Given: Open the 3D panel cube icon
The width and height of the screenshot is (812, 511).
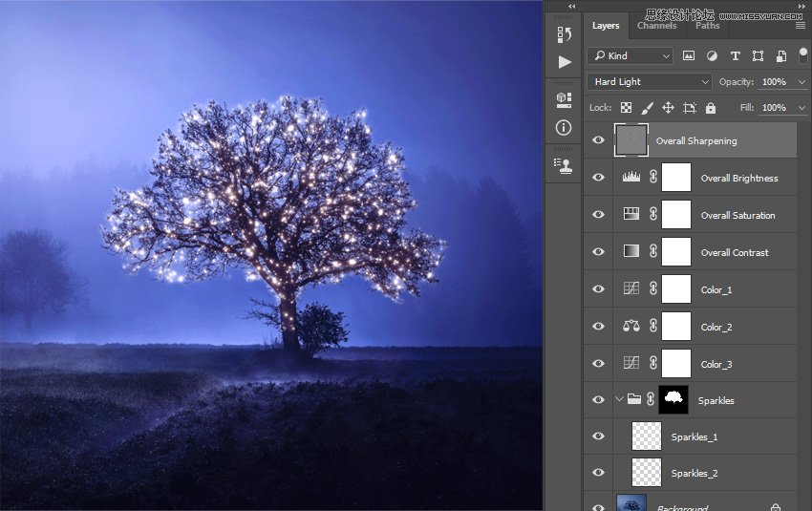Looking at the screenshot, I should point(564,100).
